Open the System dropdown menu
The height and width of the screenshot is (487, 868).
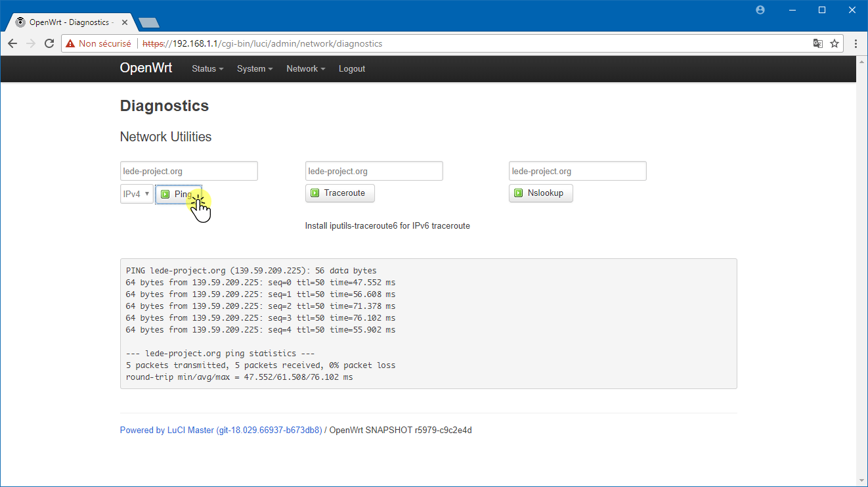[x=255, y=68]
